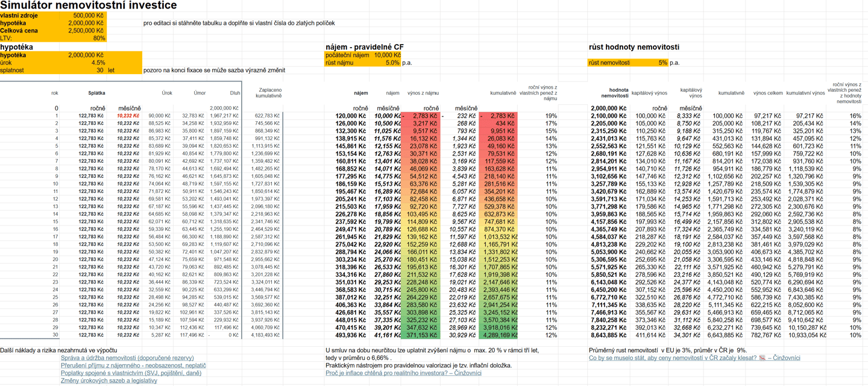Click the year 30 property value '8,643,885 Kč'
The image size is (868, 386).
point(608,335)
